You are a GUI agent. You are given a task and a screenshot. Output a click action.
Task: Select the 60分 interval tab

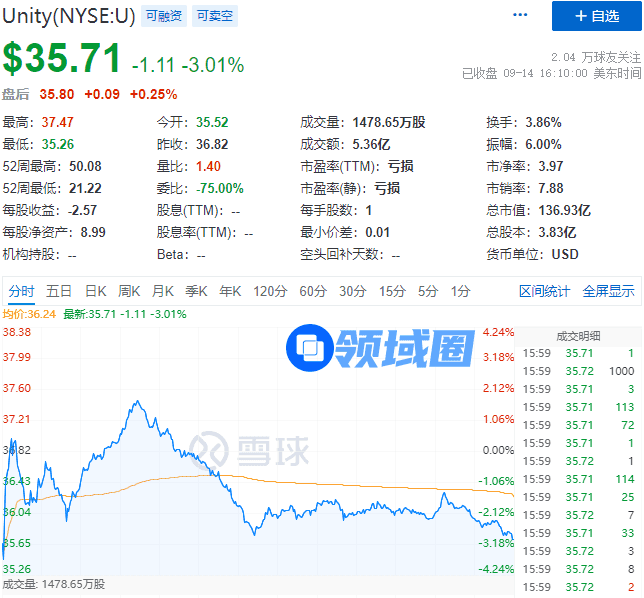[x=313, y=291]
